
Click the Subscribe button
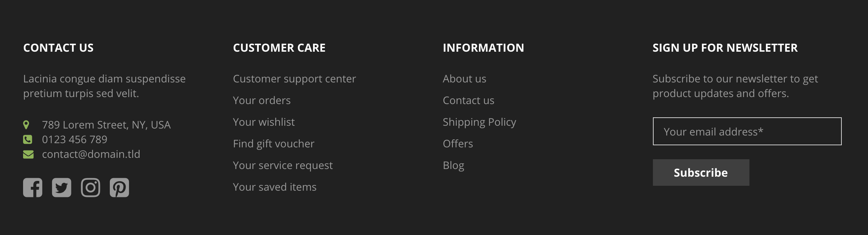point(700,172)
